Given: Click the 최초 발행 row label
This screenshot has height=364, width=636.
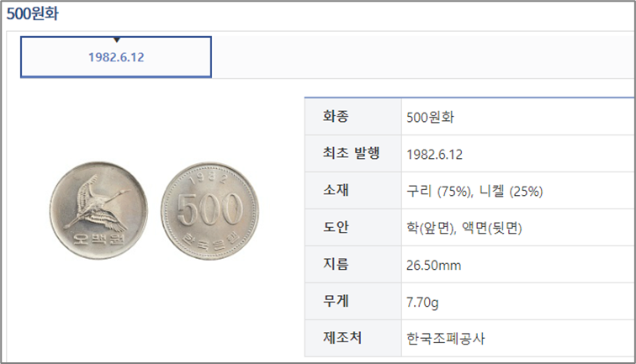Looking at the screenshot, I should (x=352, y=153).
